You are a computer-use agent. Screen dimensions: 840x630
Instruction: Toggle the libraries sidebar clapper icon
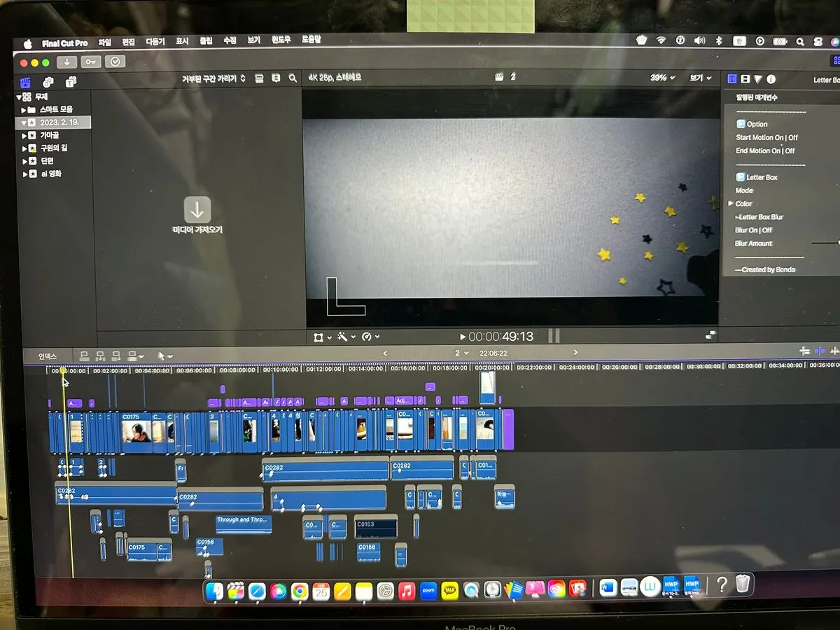25,83
